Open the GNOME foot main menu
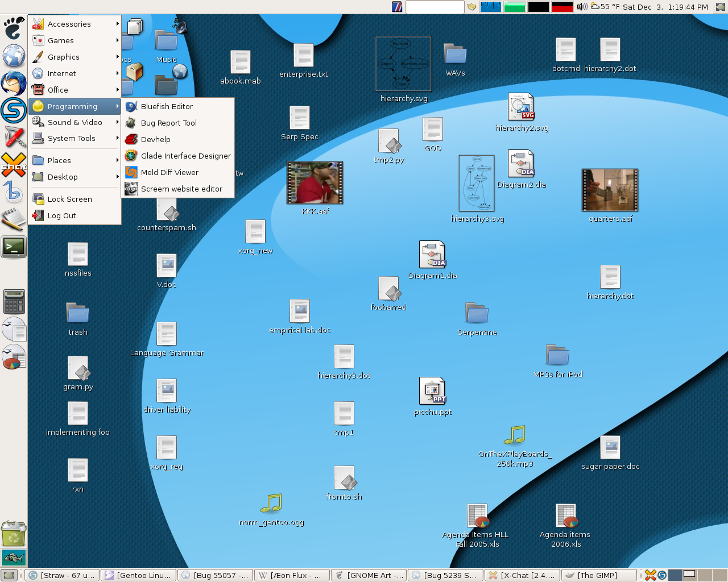Viewport: 728px width, 582px height. point(14,27)
